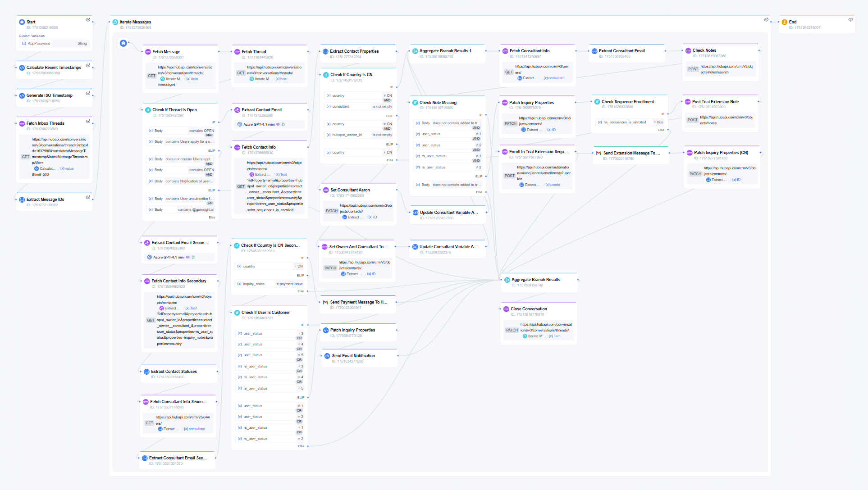
Task: Click the Aggregate Branch Results node icon
Action: (x=507, y=280)
